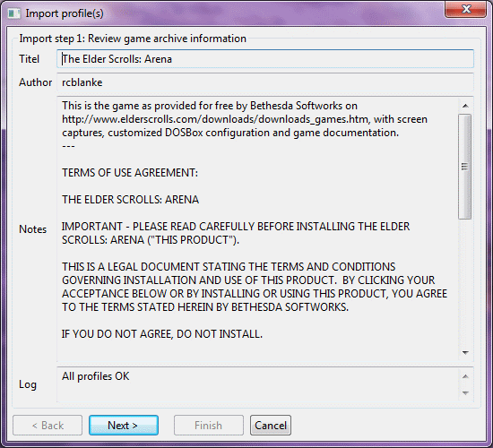Click Notes scrollbar up arrow

point(465,106)
